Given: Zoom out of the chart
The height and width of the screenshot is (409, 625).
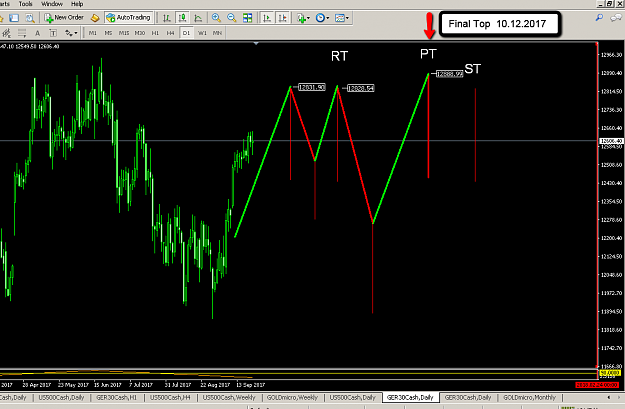Looking at the screenshot, I should pyautogui.click(x=232, y=18).
